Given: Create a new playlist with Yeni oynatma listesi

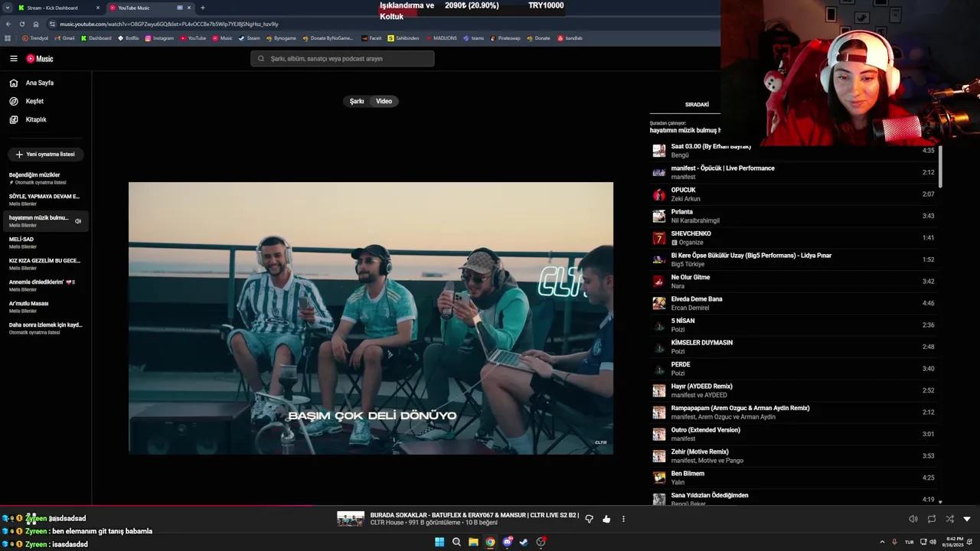Looking at the screenshot, I should [x=45, y=154].
